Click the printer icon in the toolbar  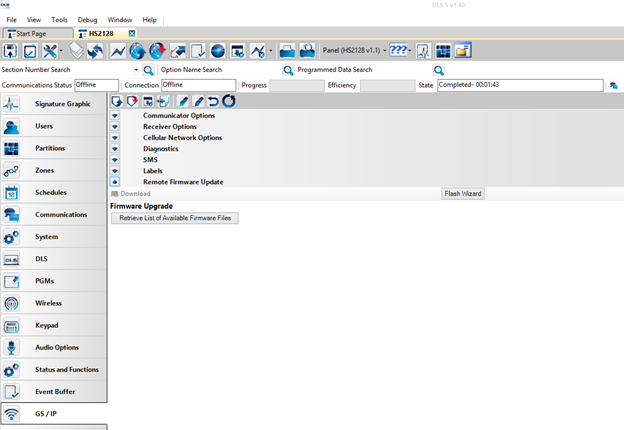click(286, 51)
